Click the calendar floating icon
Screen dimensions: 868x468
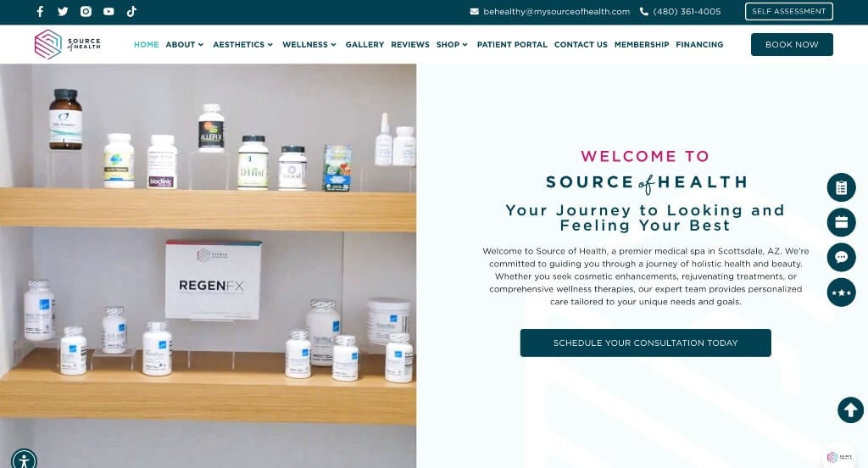coord(841,222)
